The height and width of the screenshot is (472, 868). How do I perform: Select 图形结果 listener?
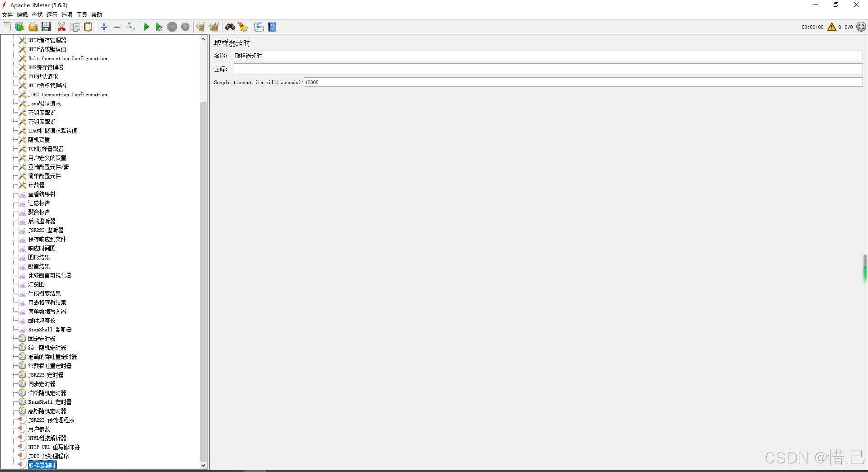(x=39, y=257)
